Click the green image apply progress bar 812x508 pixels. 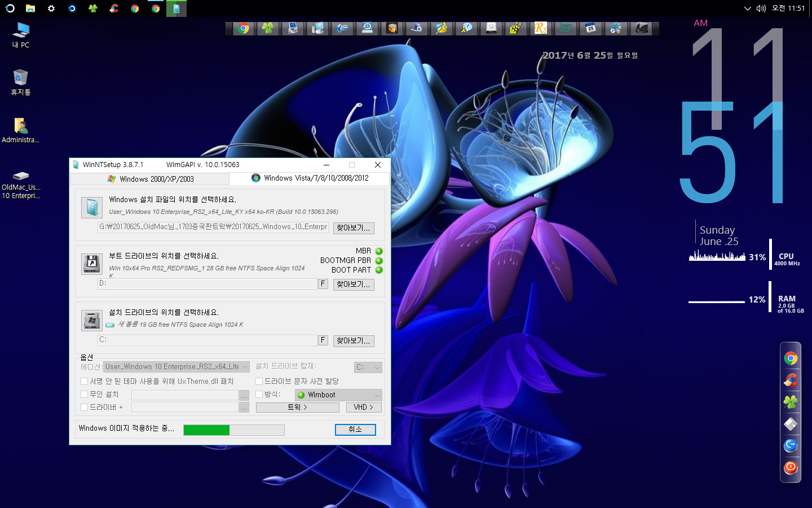[234, 430]
